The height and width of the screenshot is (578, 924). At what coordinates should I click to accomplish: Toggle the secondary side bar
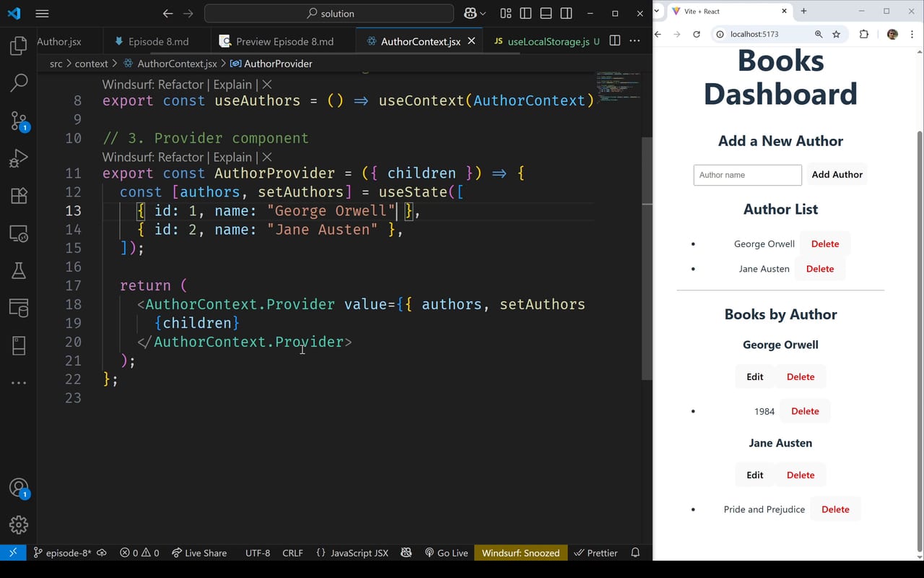(566, 13)
